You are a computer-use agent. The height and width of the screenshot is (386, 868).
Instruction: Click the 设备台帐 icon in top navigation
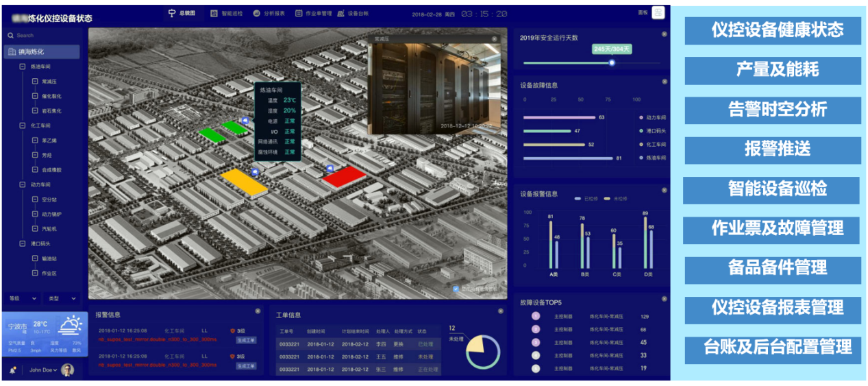point(340,13)
